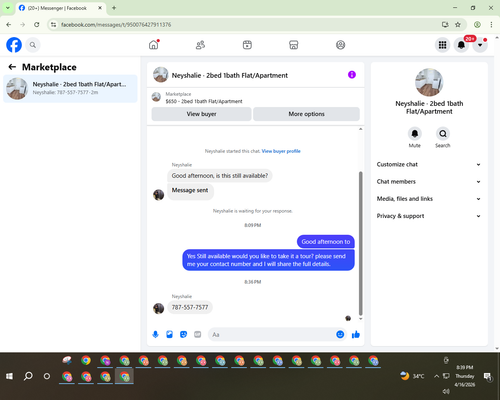Choose a sticker icon
The image size is (500, 400).
coord(183,334)
